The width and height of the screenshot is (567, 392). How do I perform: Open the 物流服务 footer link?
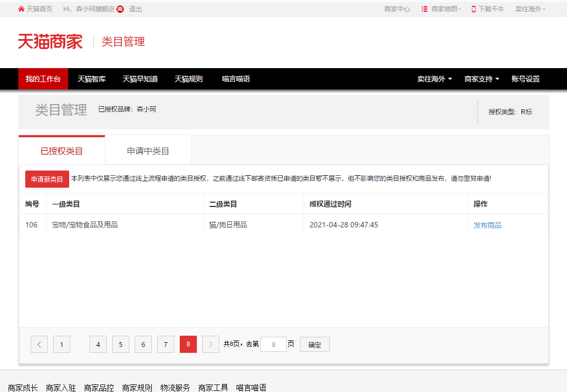[x=175, y=388]
